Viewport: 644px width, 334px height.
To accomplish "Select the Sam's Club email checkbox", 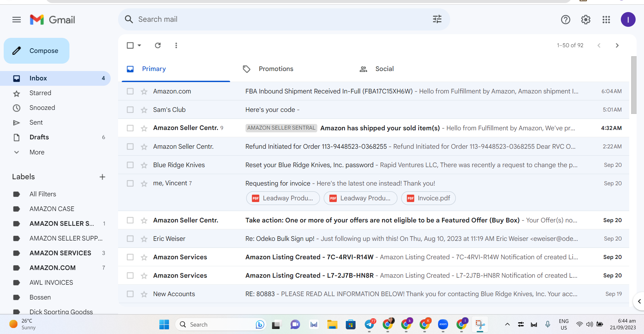I will coord(130,110).
